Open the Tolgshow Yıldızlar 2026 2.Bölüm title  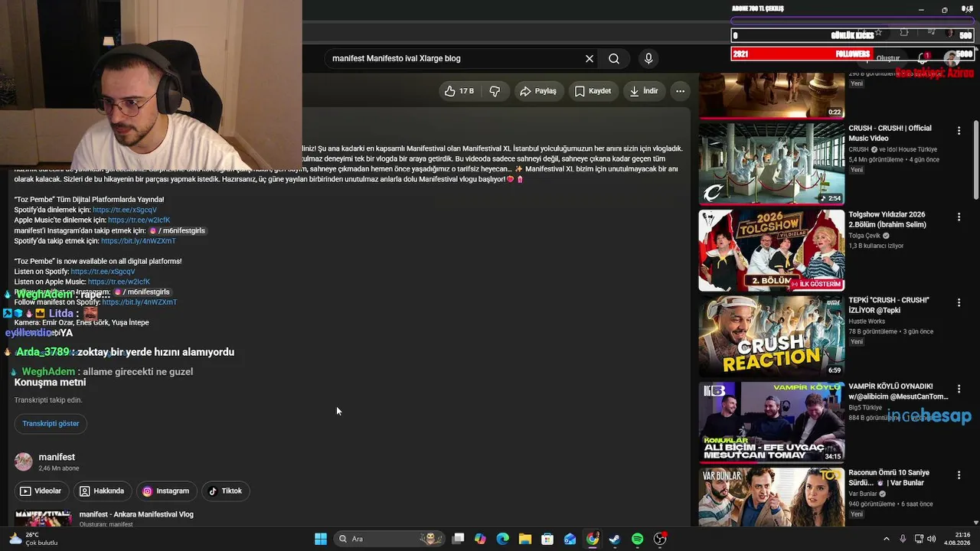[x=887, y=220]
